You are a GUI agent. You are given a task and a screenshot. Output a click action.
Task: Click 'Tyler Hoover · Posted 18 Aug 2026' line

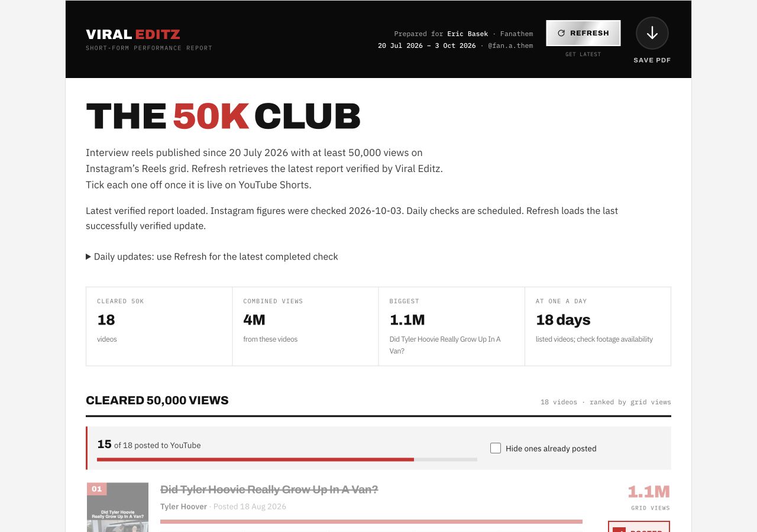(223, 507)
